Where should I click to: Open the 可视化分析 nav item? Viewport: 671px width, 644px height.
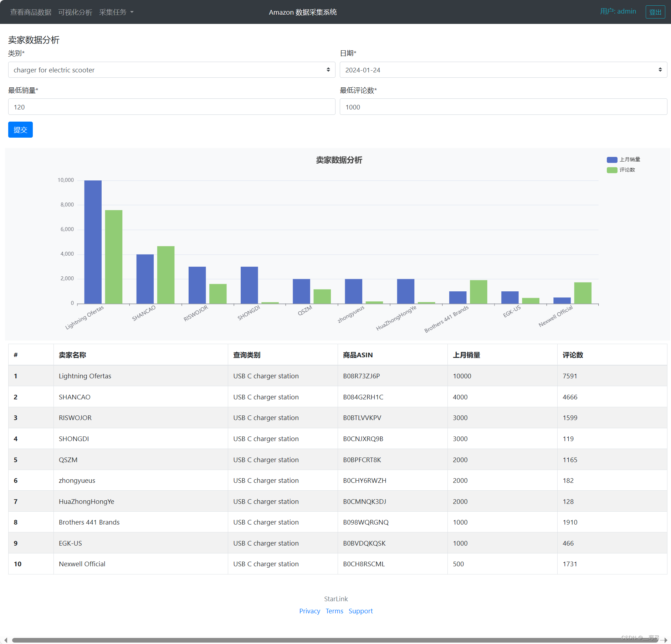click(x=75, y=12)
